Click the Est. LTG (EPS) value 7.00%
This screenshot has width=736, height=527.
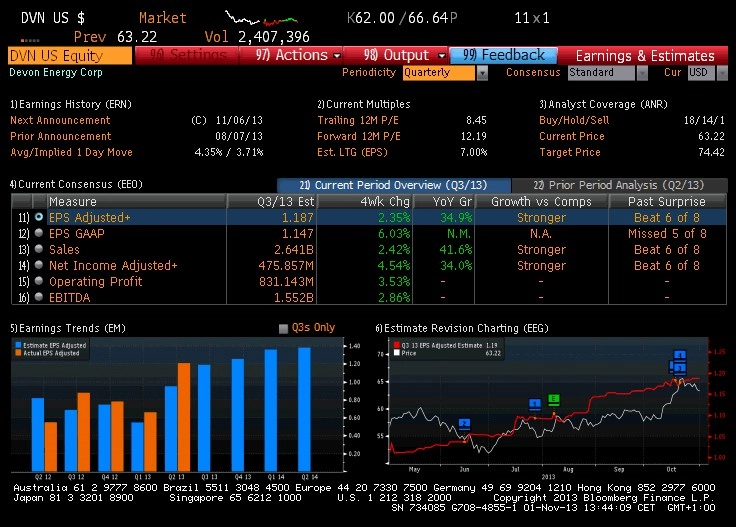[474, 152]
